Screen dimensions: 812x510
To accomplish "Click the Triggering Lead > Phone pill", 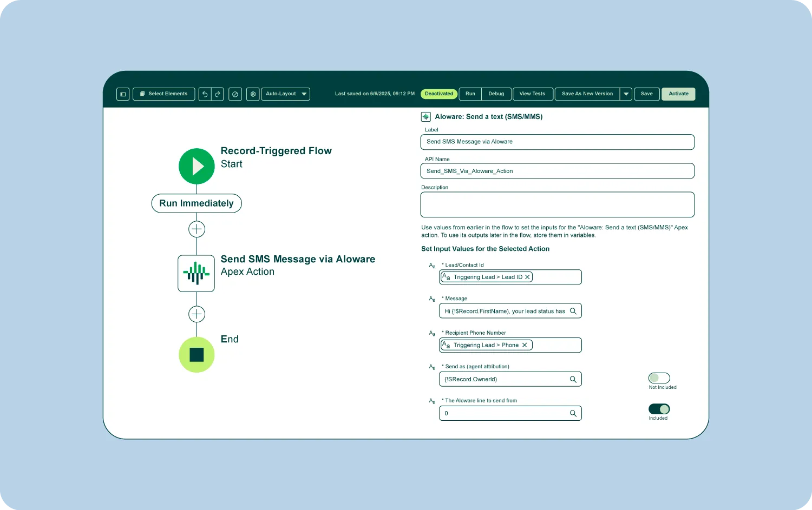I will [x=486, y=345].
